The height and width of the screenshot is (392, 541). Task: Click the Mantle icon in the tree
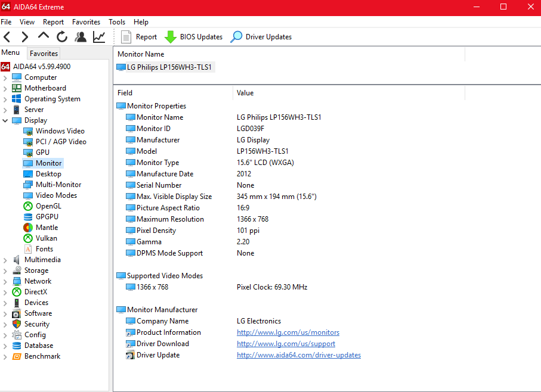tap(28, 228)
